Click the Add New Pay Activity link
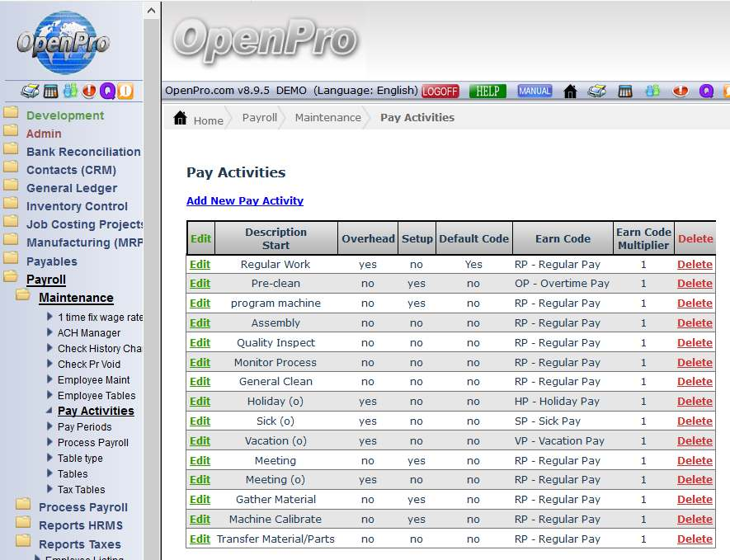730x560 pixels. 245,200
